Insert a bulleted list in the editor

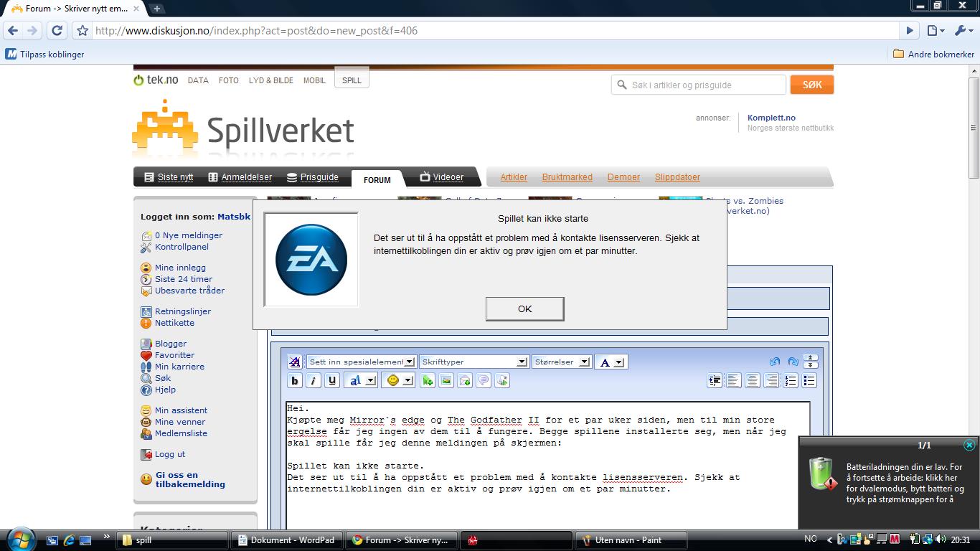[x=809, y=381]
